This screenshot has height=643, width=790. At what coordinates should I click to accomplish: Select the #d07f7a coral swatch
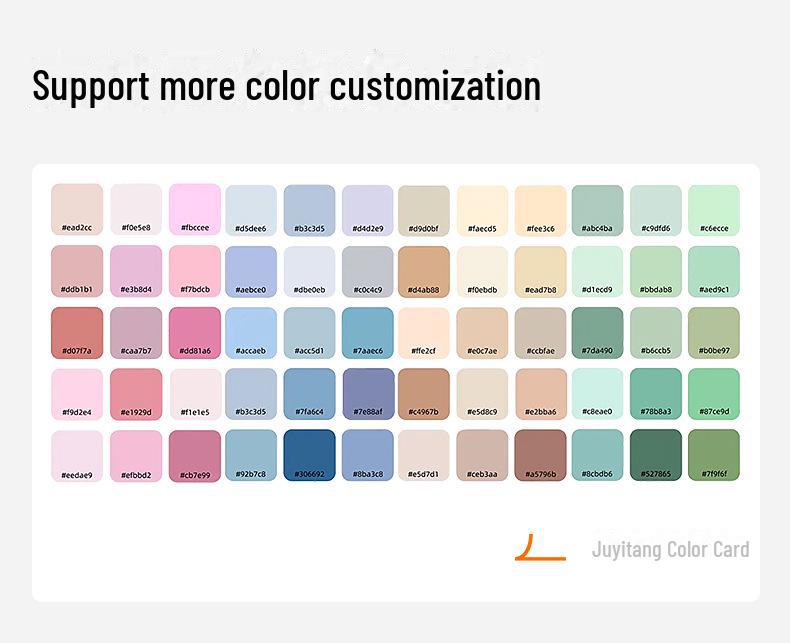[x=77, y=332]
